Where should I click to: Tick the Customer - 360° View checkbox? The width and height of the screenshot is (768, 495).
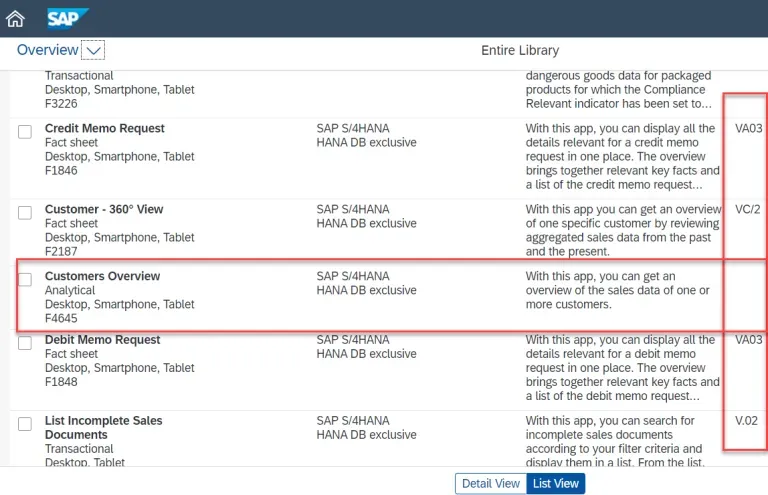click(25, 213)
